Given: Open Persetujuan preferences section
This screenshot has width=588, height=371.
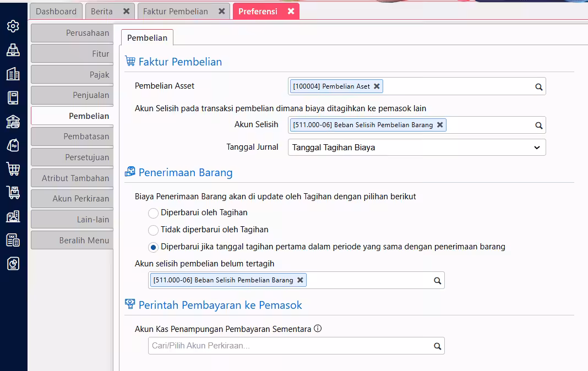Looking at the screenshot, I should point(72,157).
